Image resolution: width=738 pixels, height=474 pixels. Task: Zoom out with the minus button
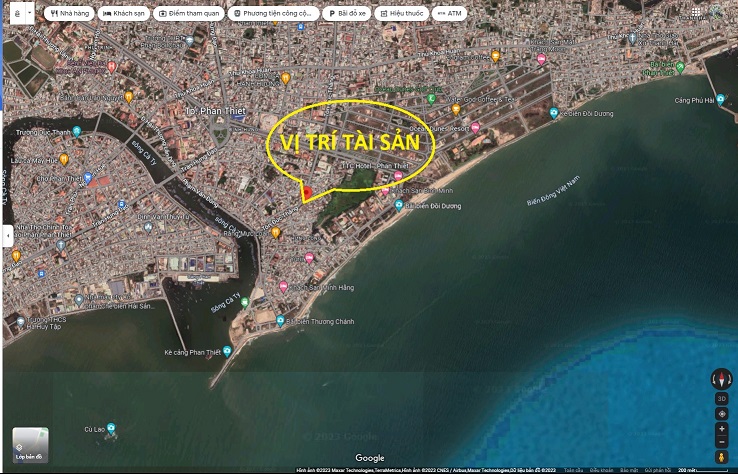721,442
